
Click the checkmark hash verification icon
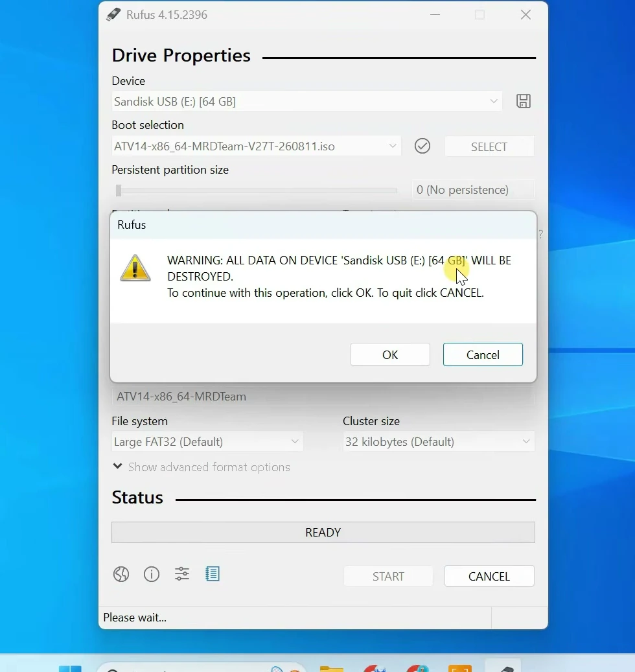click(x=422, y=146)
